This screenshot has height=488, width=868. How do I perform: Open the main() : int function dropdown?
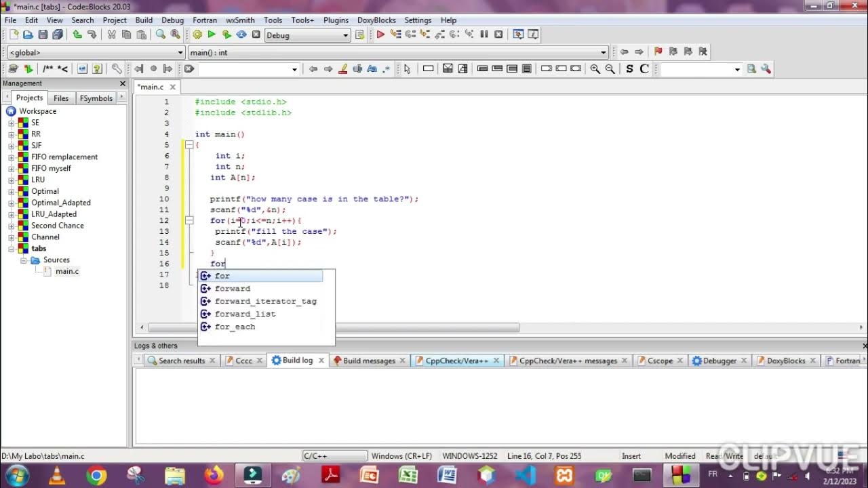pos(603,52)
